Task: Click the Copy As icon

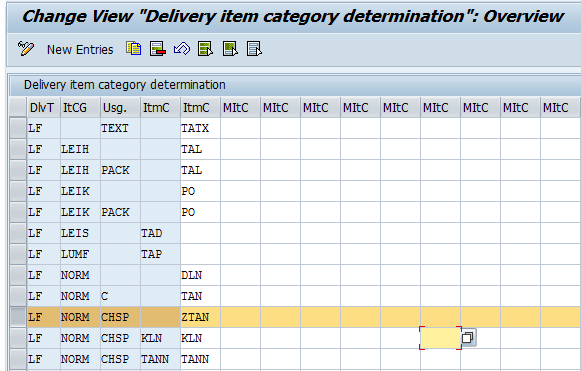Action: 134,49
